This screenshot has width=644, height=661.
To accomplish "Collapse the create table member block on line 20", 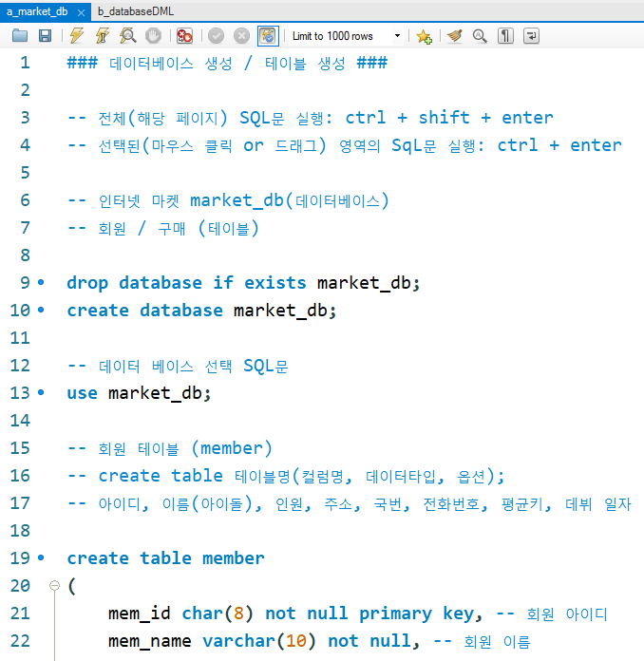I will (x=54, y=585).
